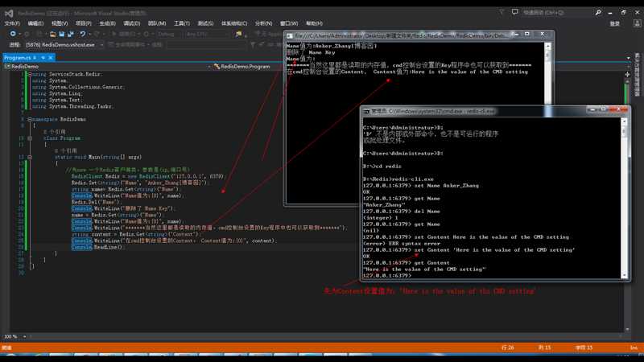Collapse the namespace RedisDemo block

(30, 119)
